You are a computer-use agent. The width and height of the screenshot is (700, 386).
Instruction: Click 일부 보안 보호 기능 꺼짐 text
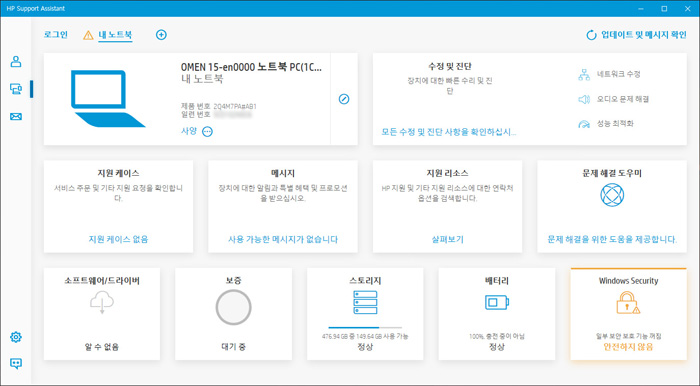[628, 336]
